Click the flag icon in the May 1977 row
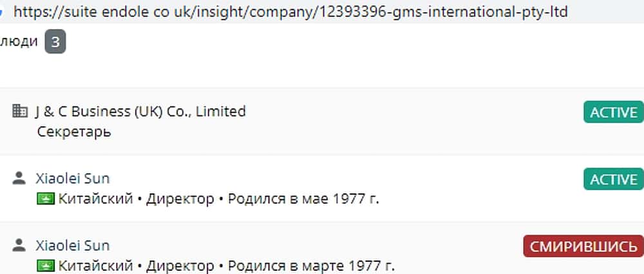644x274 pixels. click(46, 199)
